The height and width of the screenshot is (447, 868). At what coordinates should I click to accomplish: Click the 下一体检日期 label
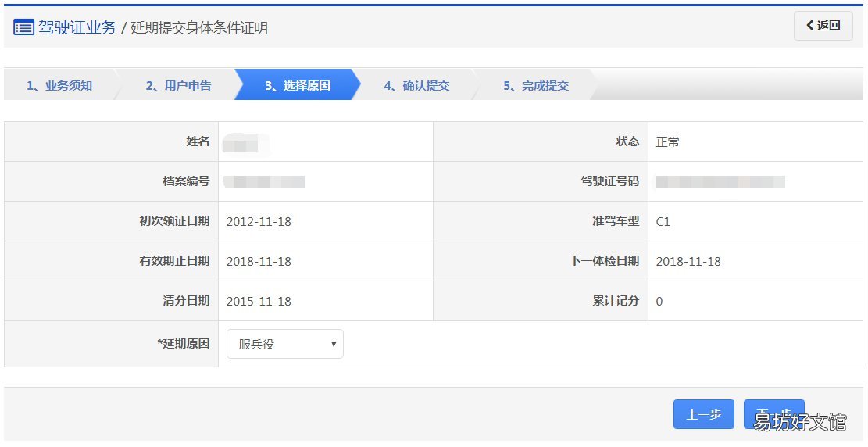click(605, 261)
